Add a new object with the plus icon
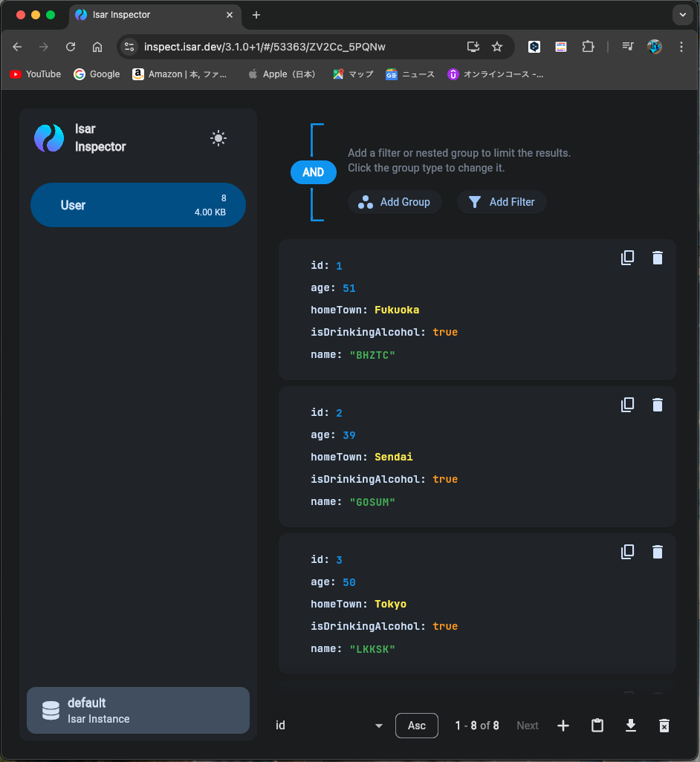The image size is (700, 762). coord(563,726)
